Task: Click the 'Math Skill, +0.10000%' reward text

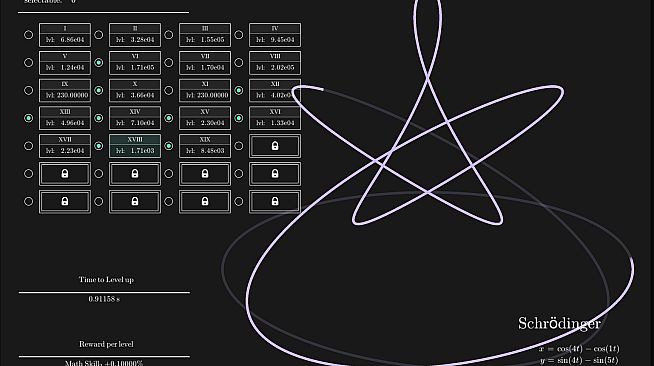Action: pos(104,363)
